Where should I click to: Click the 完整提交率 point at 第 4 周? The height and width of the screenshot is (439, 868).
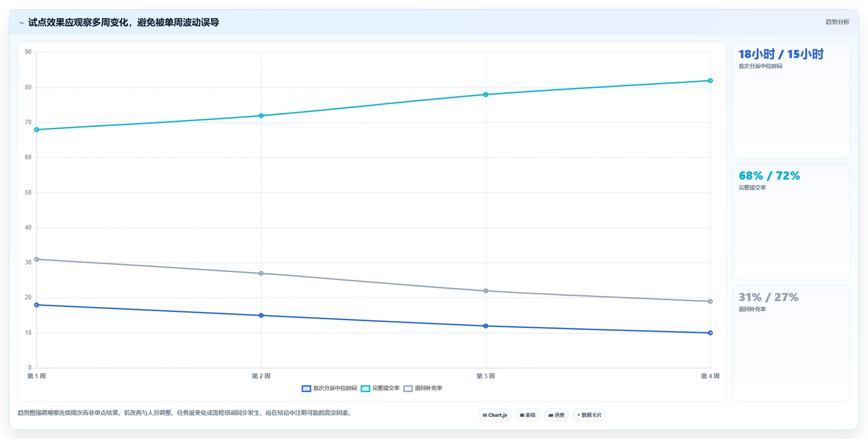click(x=710, y=81)
